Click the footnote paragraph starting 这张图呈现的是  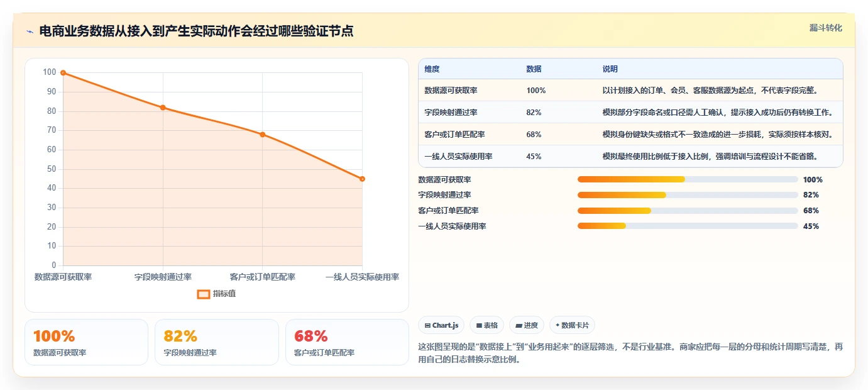(630, 354)
